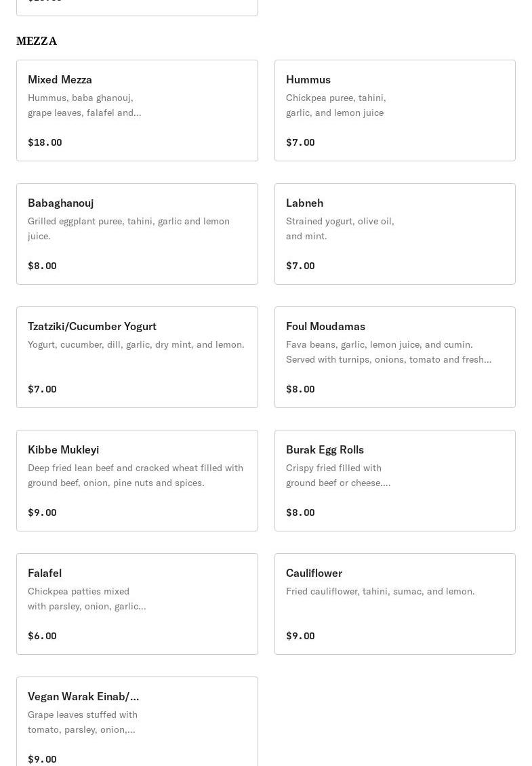Open Tzatziki/Cucumber Yogurt item
Screen dimensions: 532x766
[137, 357]
